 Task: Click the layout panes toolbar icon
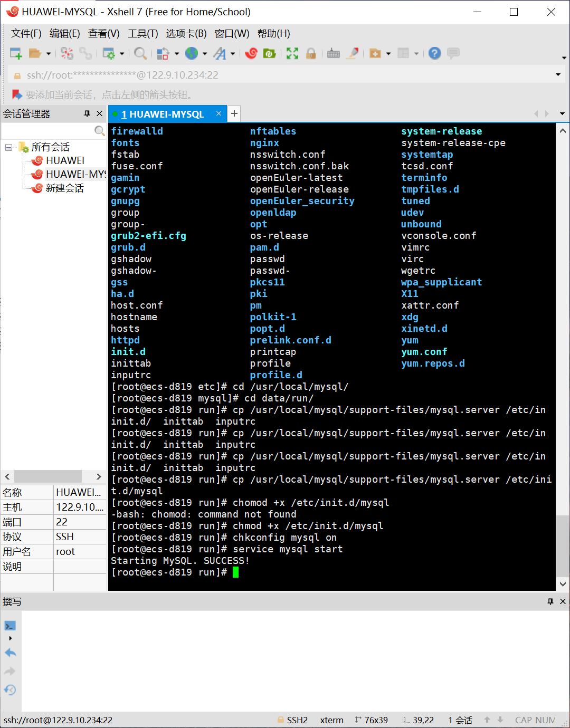pos(403,53)
